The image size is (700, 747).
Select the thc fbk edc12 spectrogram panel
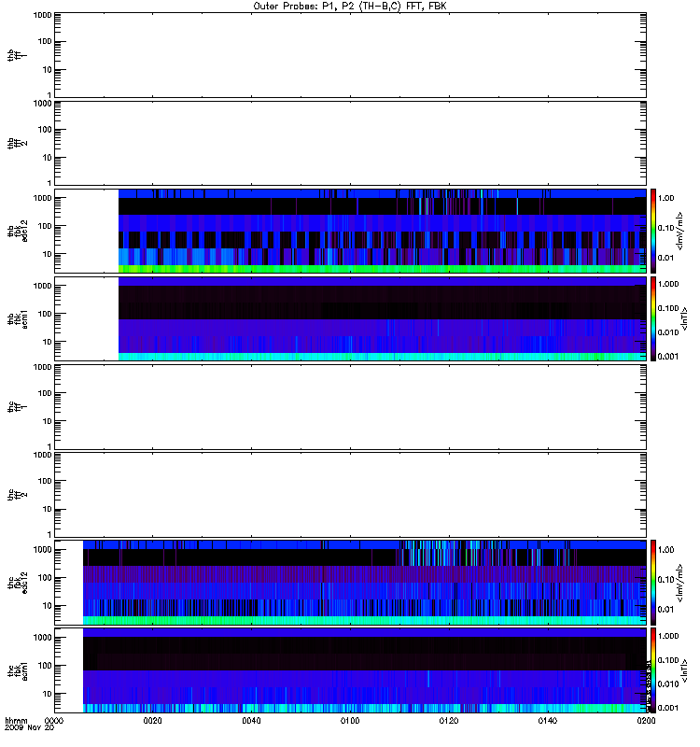tap(351, 582)
